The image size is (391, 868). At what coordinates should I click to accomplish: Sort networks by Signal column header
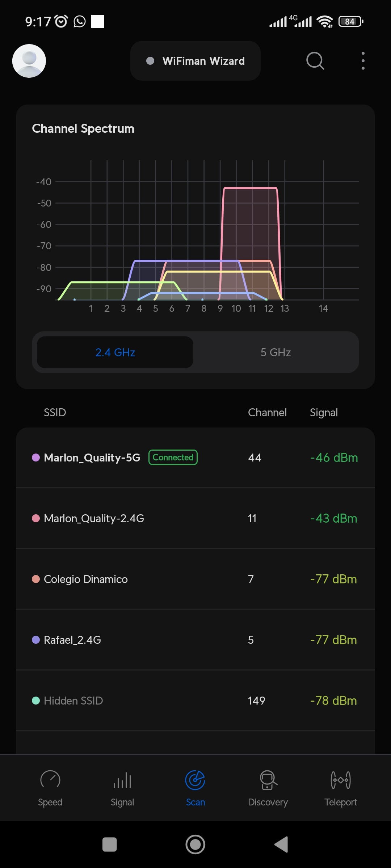[x=324, y=412]
